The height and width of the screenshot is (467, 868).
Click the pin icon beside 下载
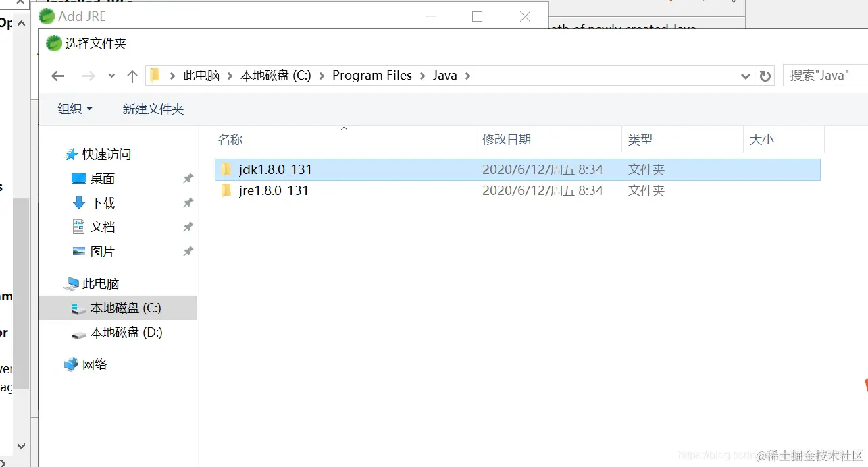pyautogui.click(x=188, y=203)
